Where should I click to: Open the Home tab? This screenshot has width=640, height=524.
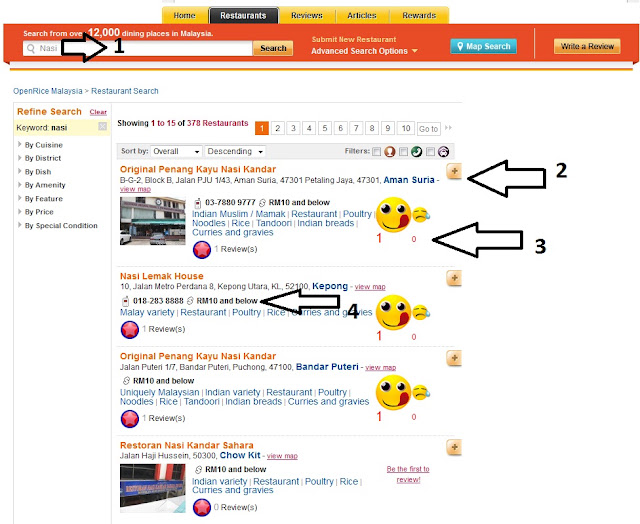(x=184, y=16)
